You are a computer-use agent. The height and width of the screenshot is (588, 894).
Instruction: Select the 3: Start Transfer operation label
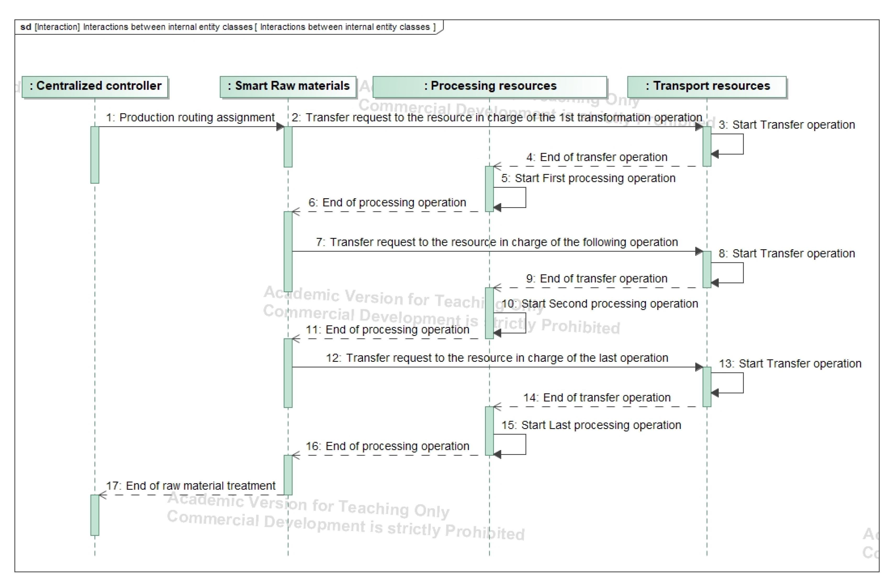point(786,125)
